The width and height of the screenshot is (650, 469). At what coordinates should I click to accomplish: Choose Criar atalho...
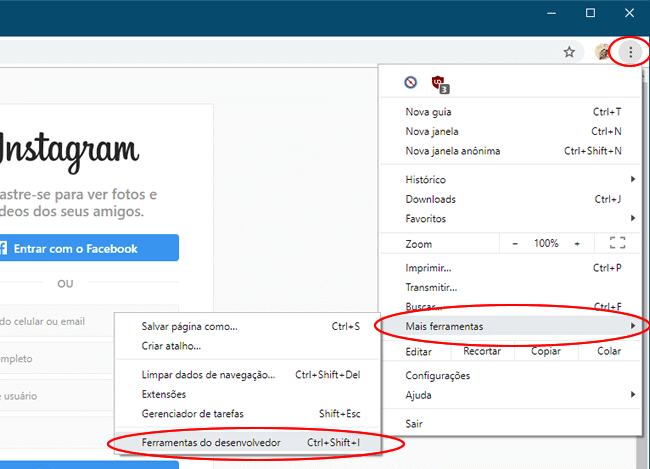(247, 346)
